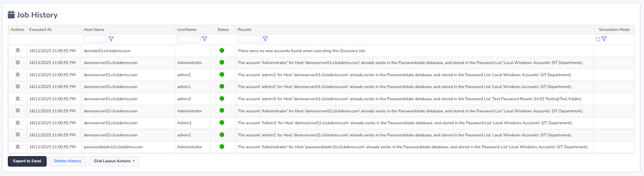644x176 pixels.
Task: Click the Delete History button
Action: [68, 161]
